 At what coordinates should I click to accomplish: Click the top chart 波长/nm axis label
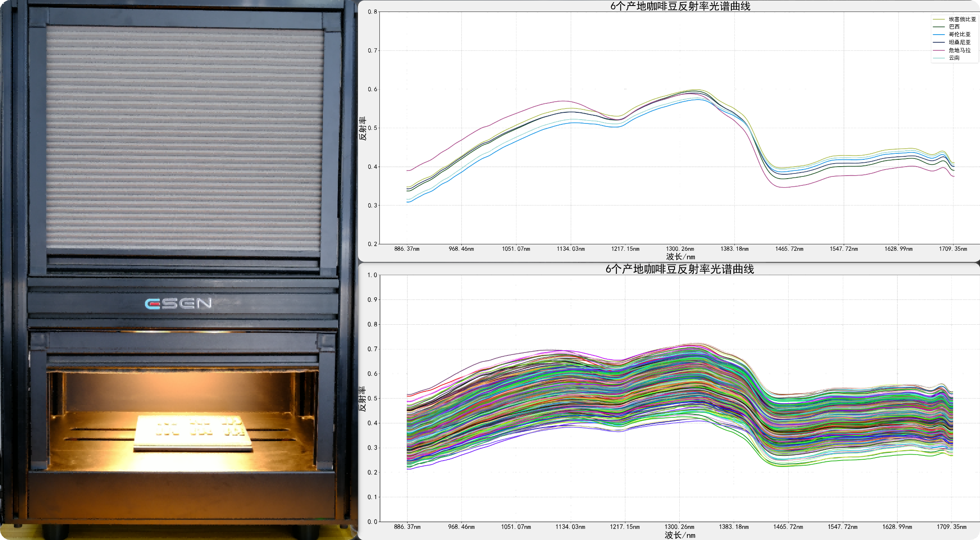coord(680,257)
